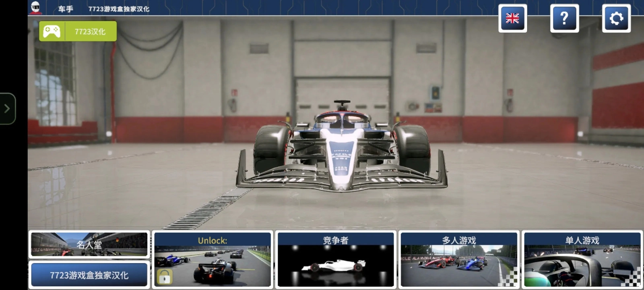Viewport: 644px width, 290px height.
Task: Open the 名人堂 hall of fame tile
Action: (x=89, y=244)
